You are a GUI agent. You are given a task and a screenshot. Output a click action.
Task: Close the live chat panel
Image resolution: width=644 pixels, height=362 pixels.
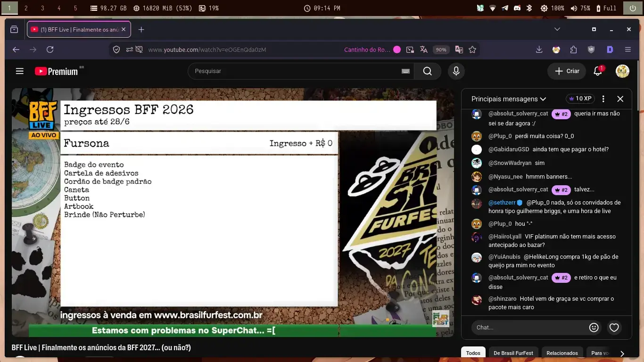pyautogui.click(x=620, y=99)
